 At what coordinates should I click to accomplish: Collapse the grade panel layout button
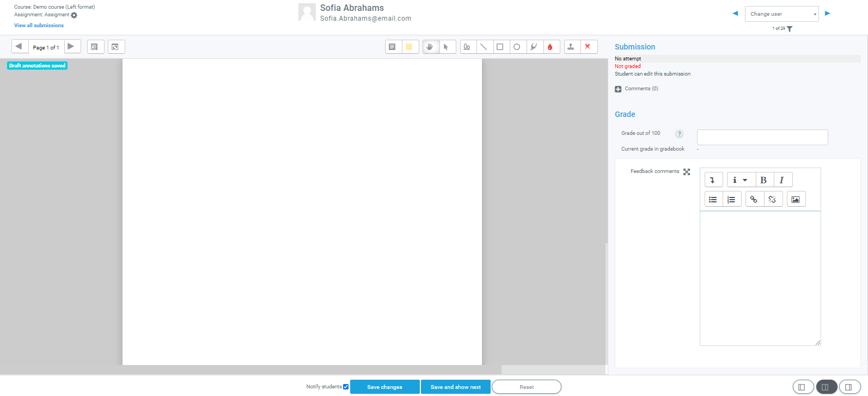pos(803,387)
